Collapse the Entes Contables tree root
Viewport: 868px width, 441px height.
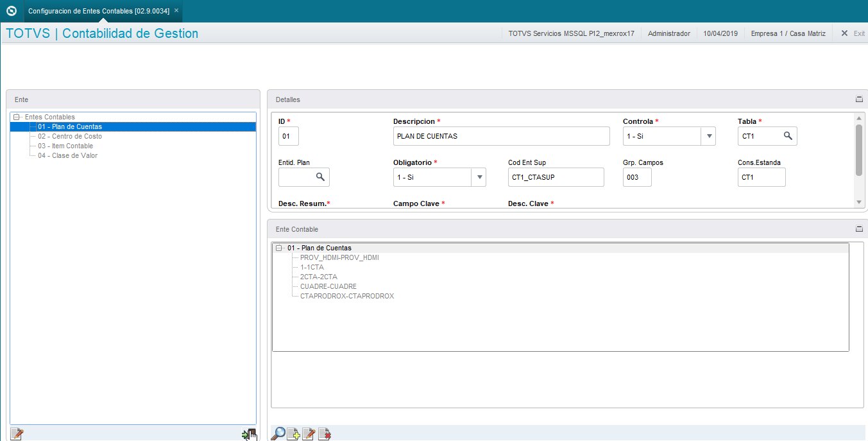tap(17, 117)
